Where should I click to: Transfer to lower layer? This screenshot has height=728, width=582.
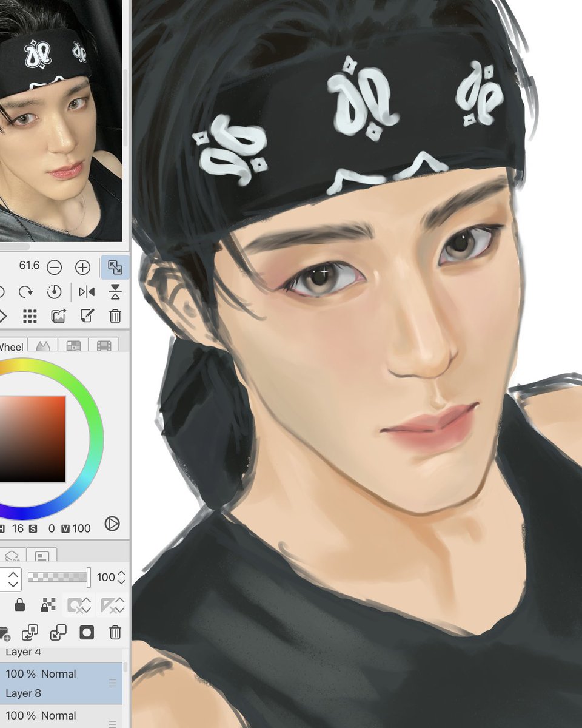30,633
